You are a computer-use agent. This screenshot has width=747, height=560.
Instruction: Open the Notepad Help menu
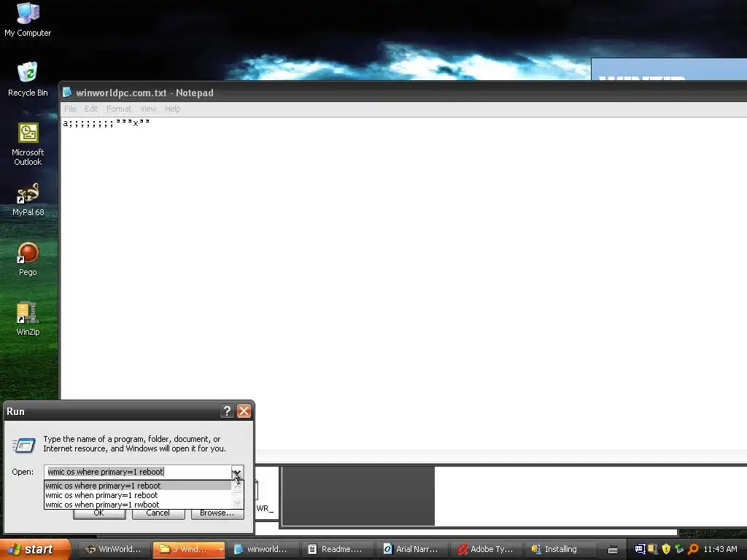172,109
